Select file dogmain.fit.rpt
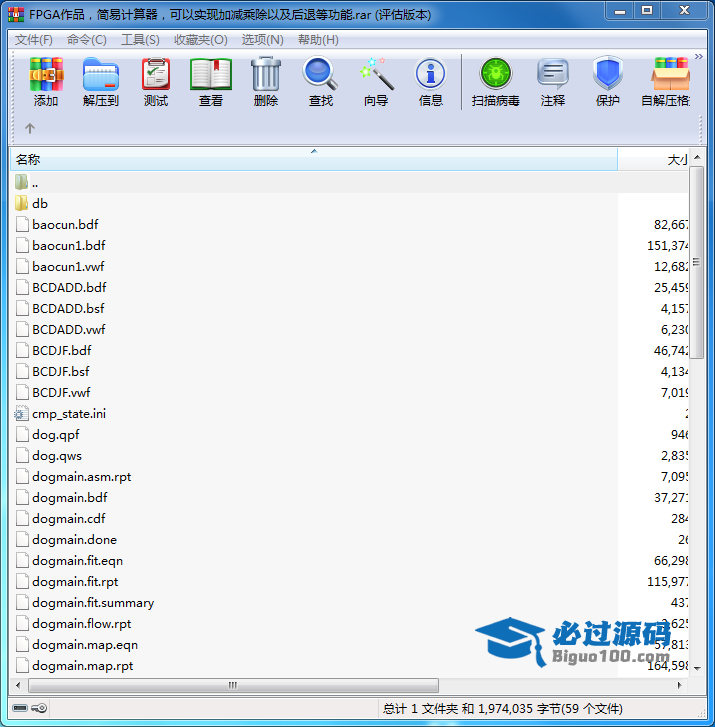This screenshot has width=715, height=727. click(x=75, y=581)
